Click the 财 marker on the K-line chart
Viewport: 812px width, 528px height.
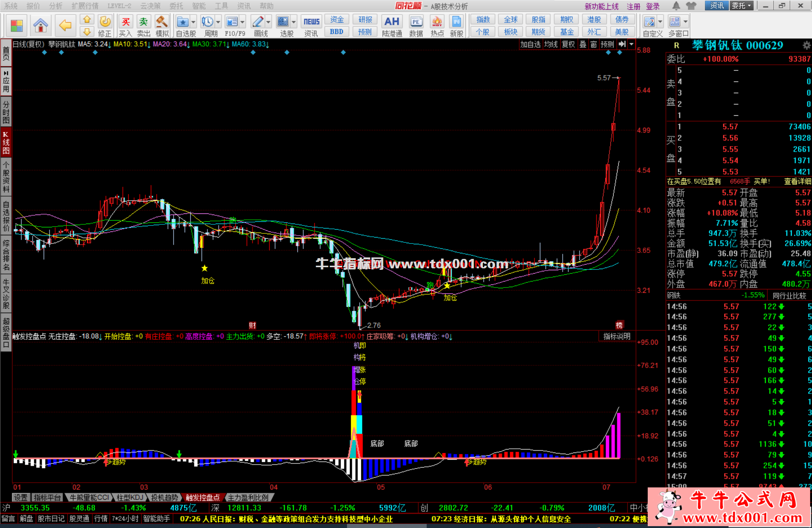click(252, 325)
